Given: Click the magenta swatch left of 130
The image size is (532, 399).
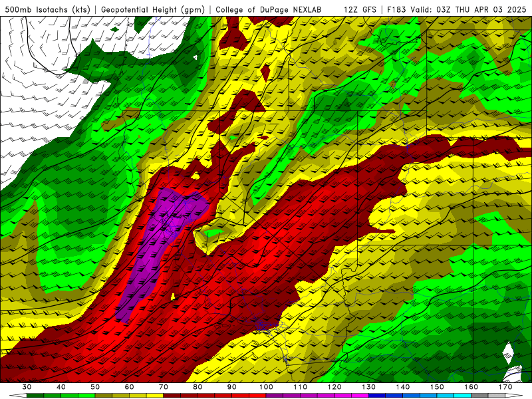Looking at the screenshot, I should pyautogui.click(x=360, y=396).
